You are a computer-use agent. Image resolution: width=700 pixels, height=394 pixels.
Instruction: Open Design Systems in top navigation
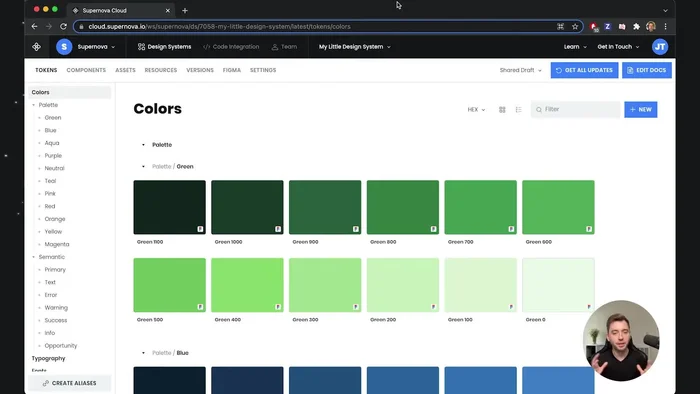click(x=164, y=46)
